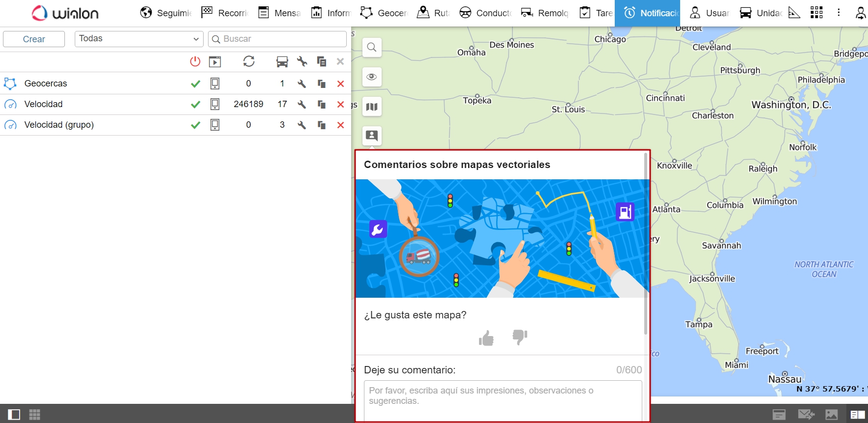Open map search magnifier button
Viewport: 868px width, 423px height.
372,47
